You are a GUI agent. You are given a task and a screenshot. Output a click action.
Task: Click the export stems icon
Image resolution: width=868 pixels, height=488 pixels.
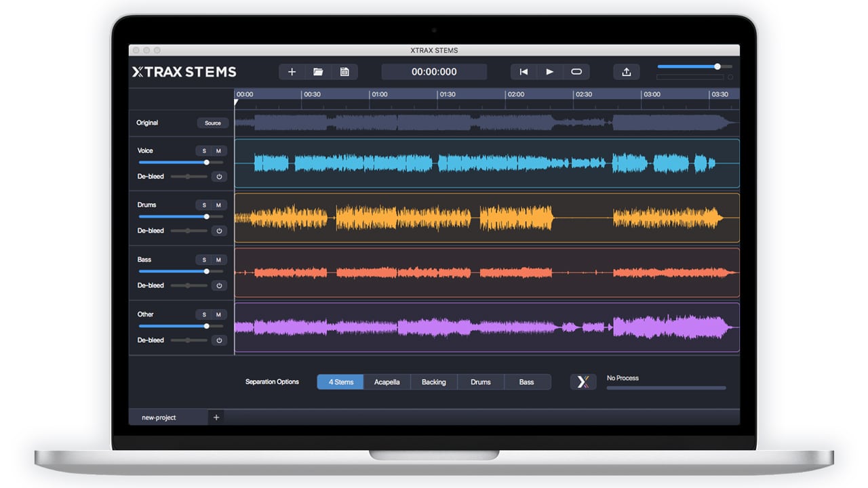627,72
